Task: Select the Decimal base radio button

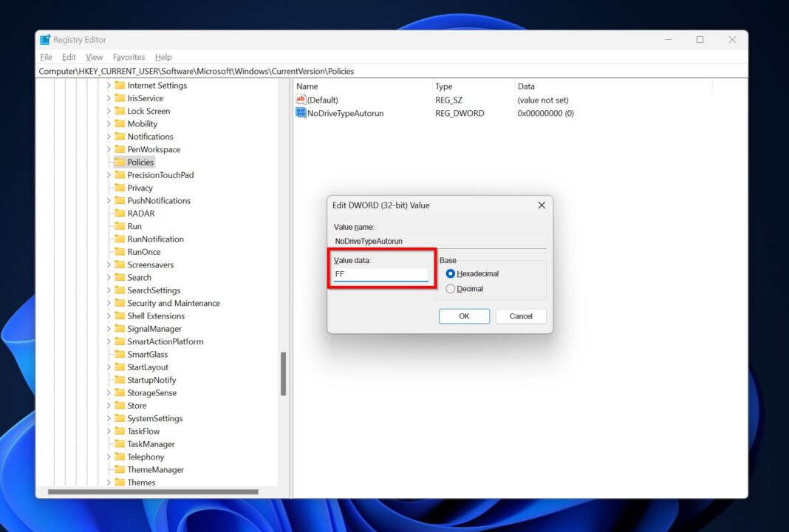Action: click(451, 289)
